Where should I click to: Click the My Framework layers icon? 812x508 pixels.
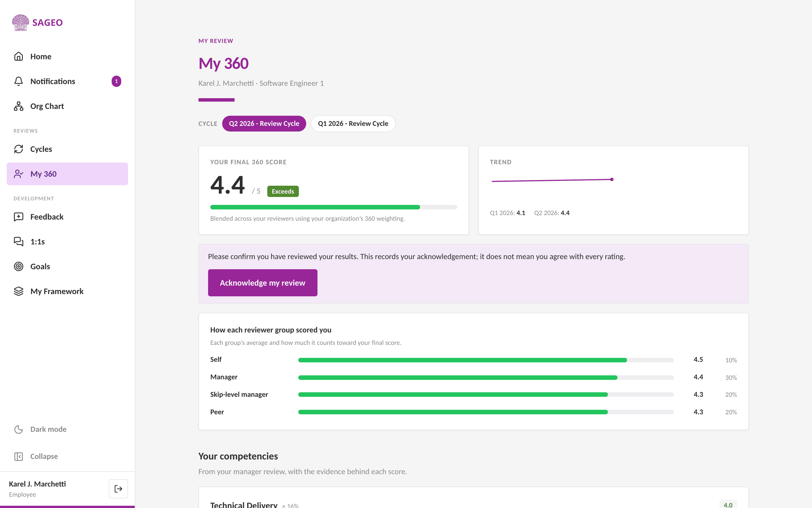coord(18,291)
